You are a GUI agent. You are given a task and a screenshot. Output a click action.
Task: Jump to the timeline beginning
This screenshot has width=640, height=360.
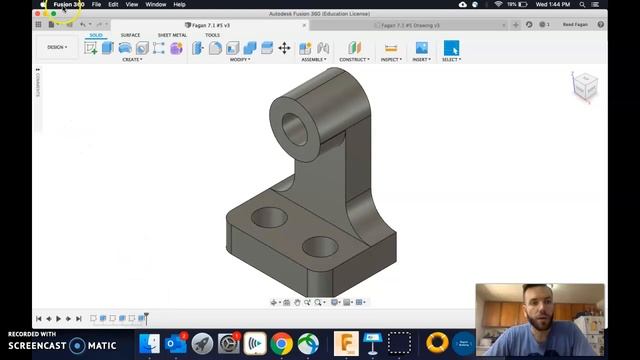tap(39, 319)
